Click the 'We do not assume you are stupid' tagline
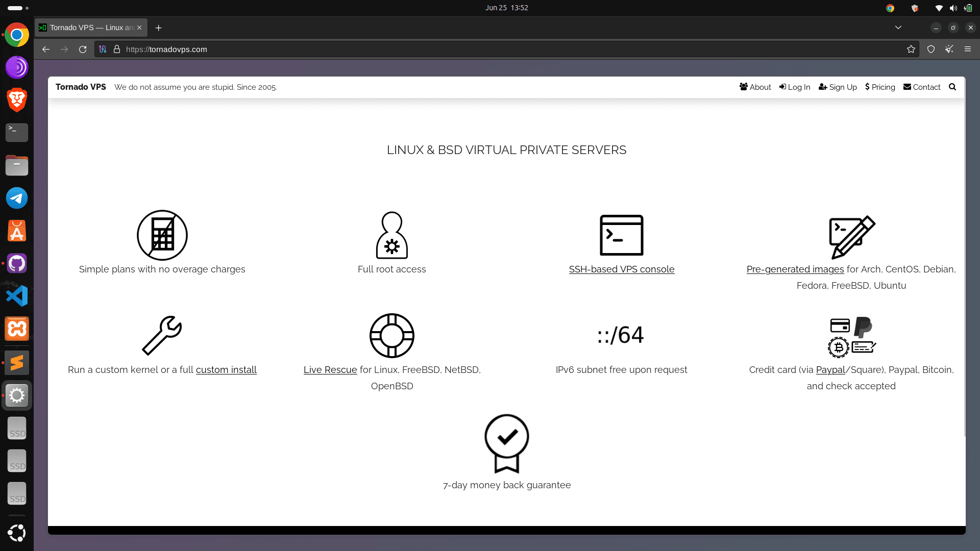 195,87
